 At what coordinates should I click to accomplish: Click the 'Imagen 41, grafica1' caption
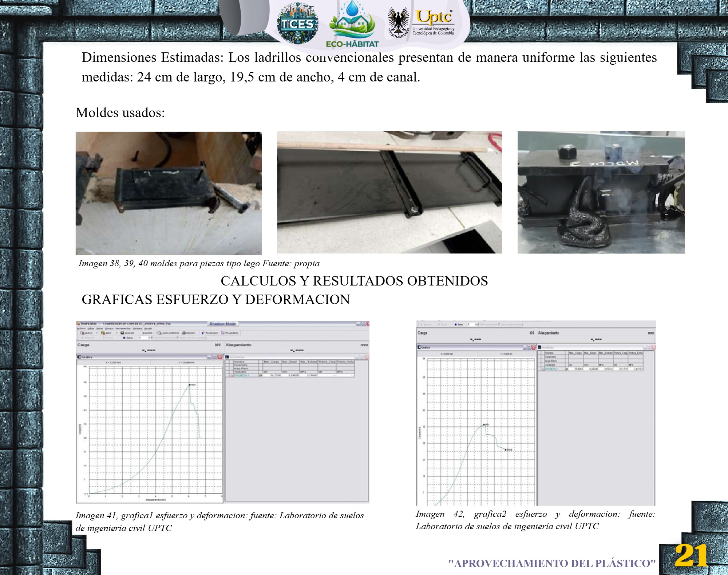click(219, 522)
